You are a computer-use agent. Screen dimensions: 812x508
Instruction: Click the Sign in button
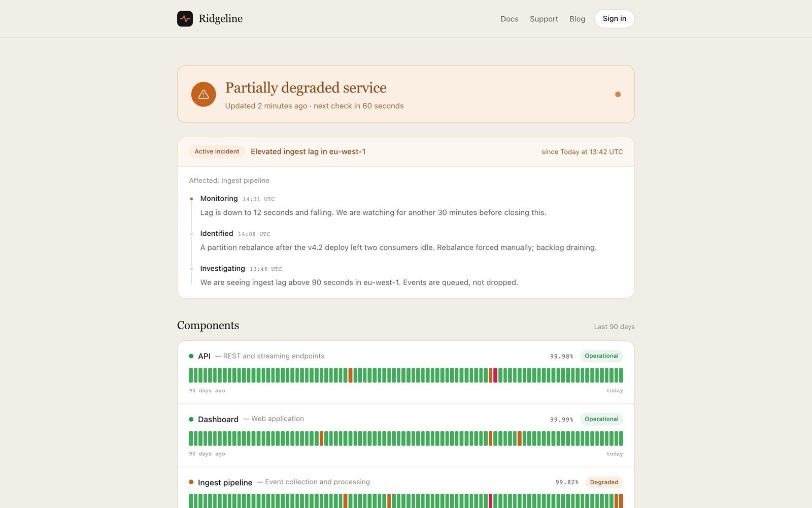[x=615, y=19]
